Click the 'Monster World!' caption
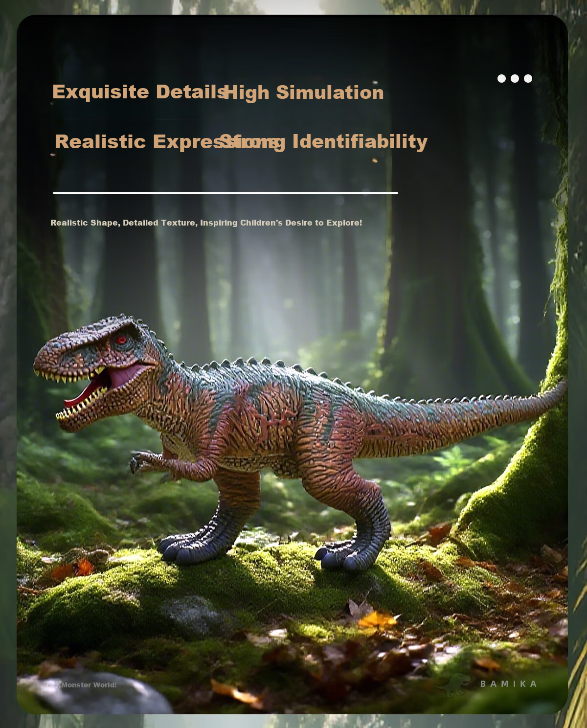The image size is (587, 728). 89,685
